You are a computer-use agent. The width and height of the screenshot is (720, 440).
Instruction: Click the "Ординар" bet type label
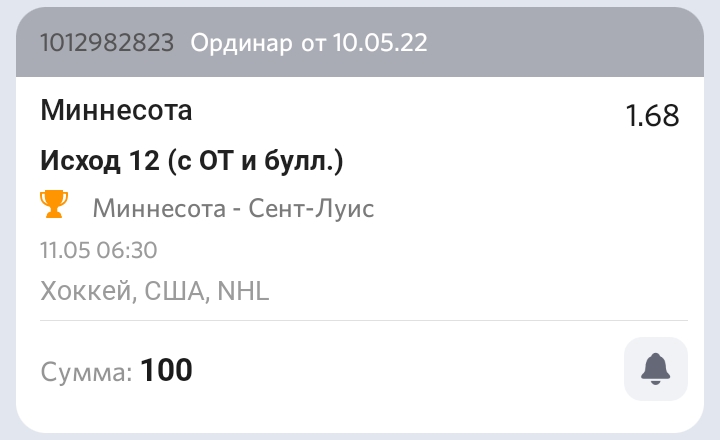point(241,43)
